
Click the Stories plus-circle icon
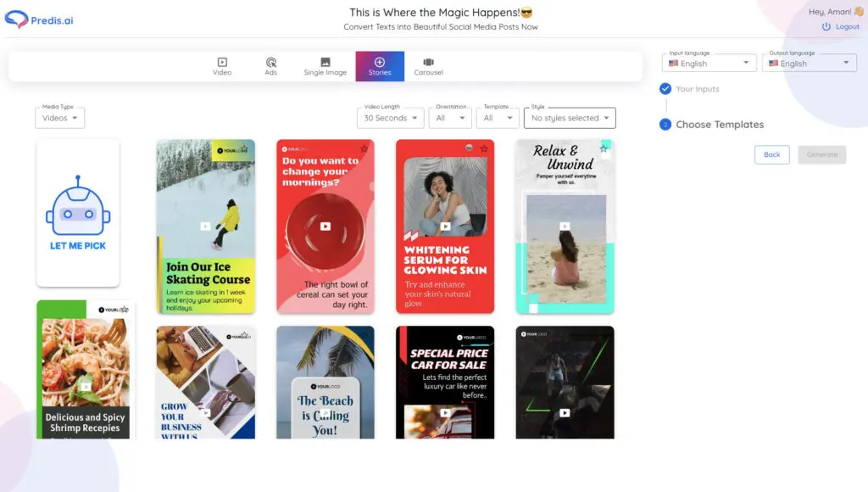click(380, 62)
